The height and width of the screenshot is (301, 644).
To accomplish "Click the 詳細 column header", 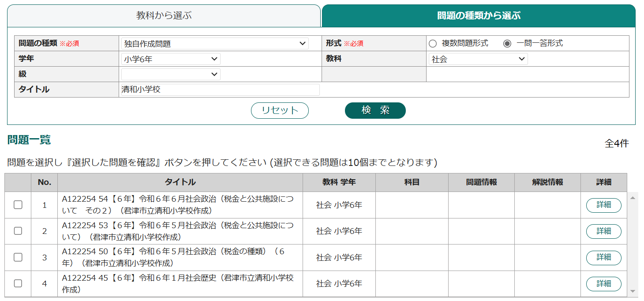I will pos(603,182).
